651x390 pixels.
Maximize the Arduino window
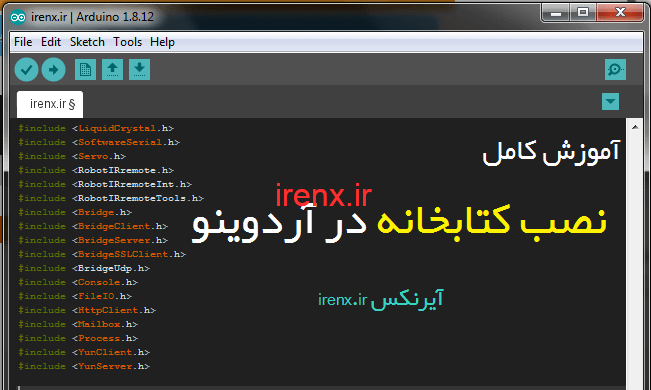[x=583, y=13]
